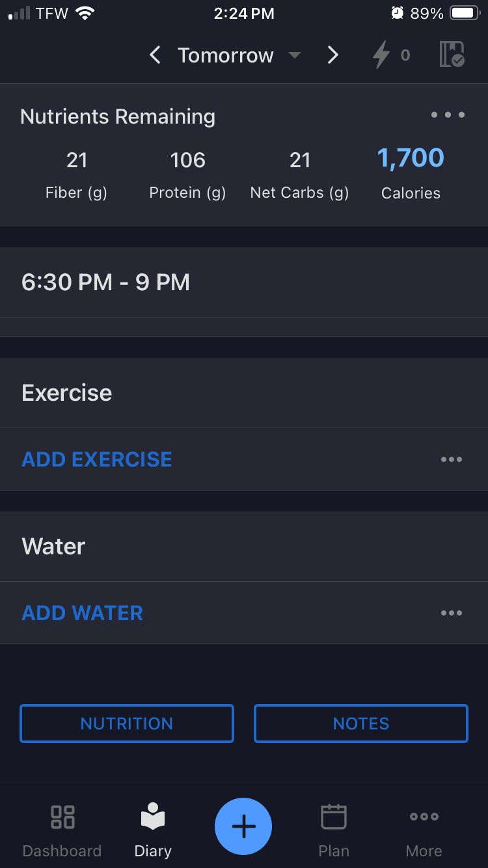This screenshot has height=868, width=488.
Task: Open more options beside ADD WATER
Action: click(452, 613)
